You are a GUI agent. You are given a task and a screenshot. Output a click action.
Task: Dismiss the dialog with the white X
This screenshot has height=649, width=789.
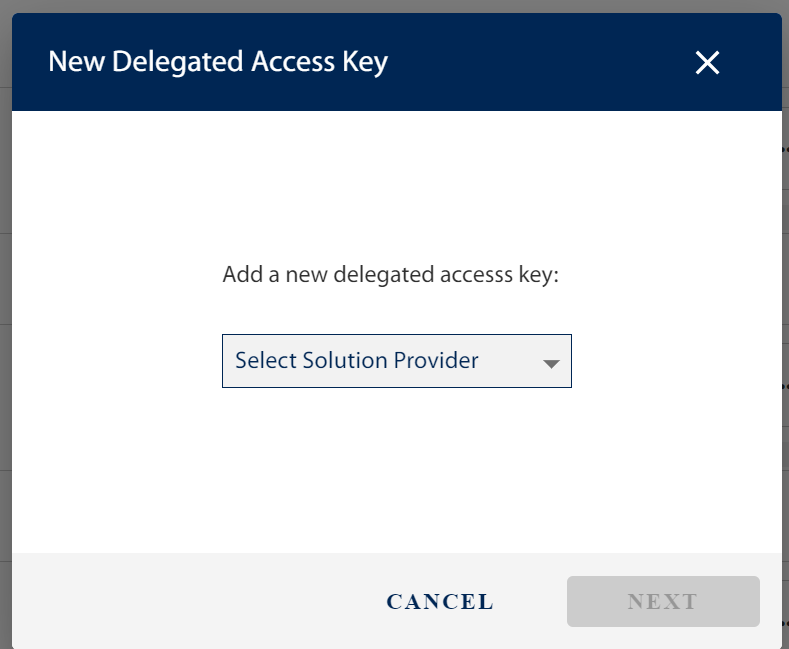[707, 63]
